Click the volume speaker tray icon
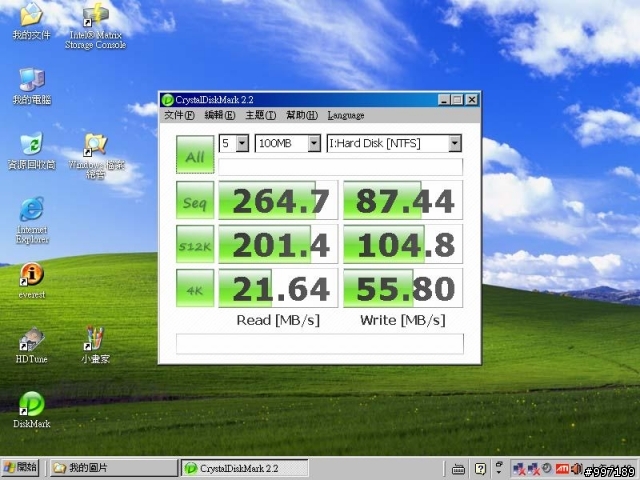 point(576,469)
